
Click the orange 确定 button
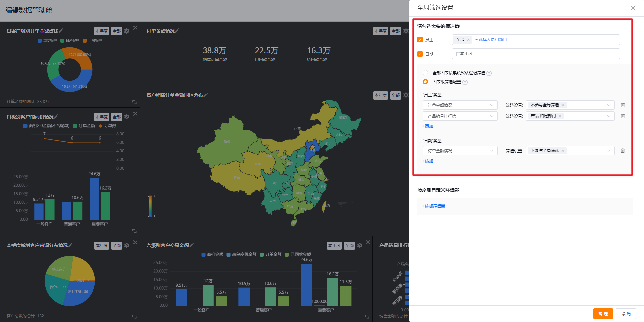[603, 314]
